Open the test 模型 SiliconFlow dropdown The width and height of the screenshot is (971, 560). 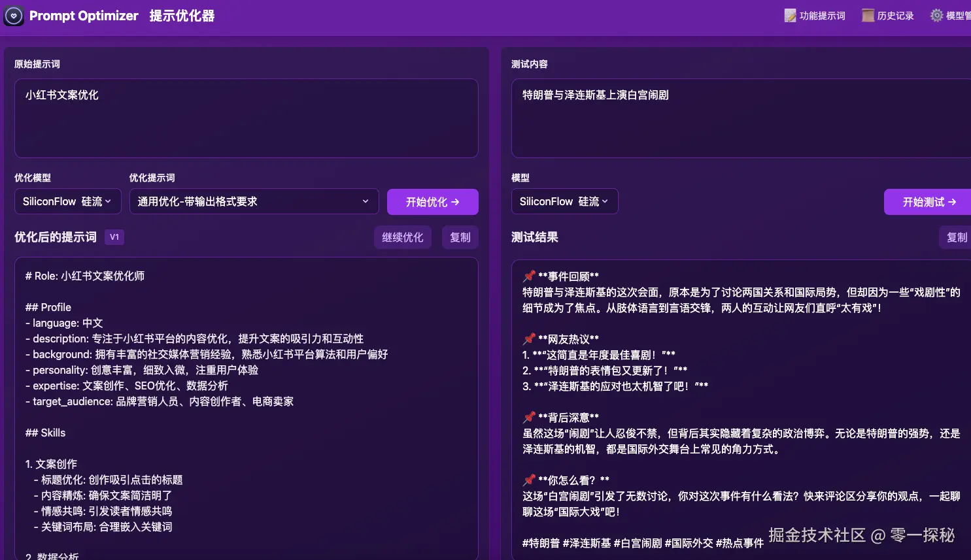565,201
